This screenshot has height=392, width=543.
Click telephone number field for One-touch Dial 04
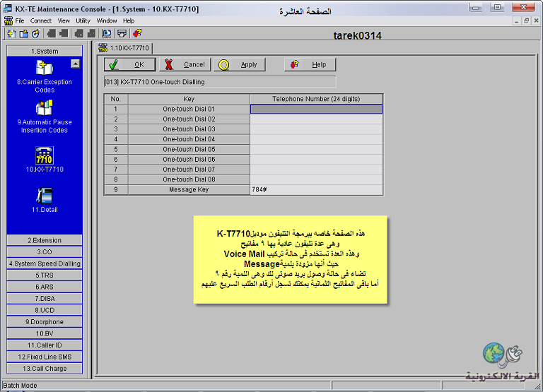coord(316,139)
